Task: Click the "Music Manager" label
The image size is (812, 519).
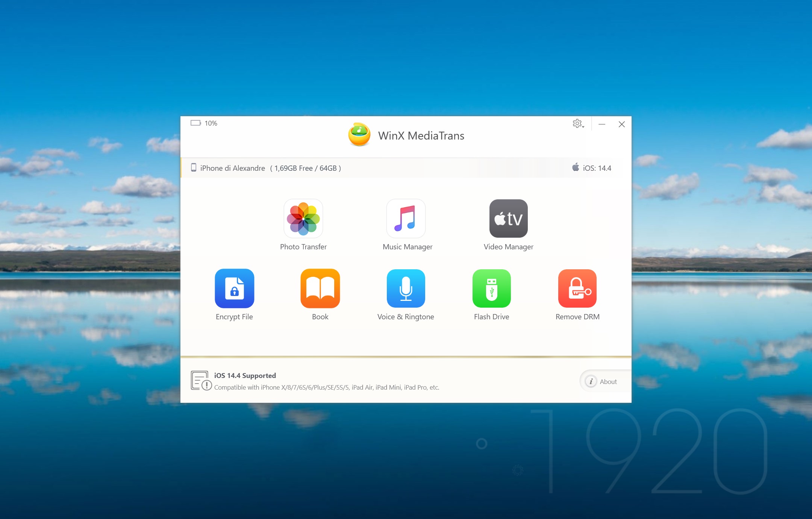Action: coord(408,247)
